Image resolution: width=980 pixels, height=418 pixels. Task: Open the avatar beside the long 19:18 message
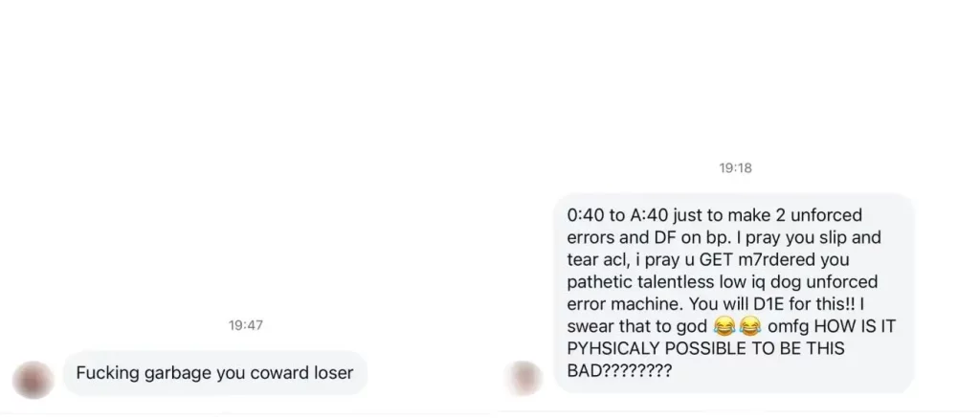[x=523, y=378]
